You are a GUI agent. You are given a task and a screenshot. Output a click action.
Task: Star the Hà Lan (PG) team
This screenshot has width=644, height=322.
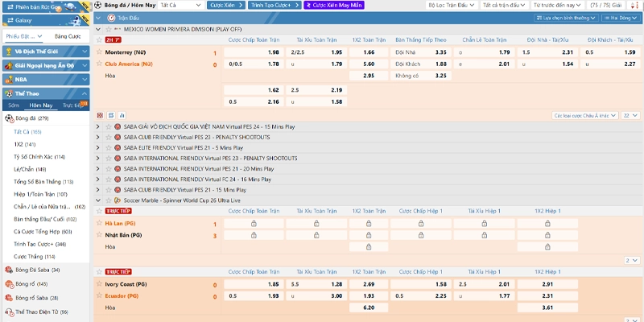[99, 223]
